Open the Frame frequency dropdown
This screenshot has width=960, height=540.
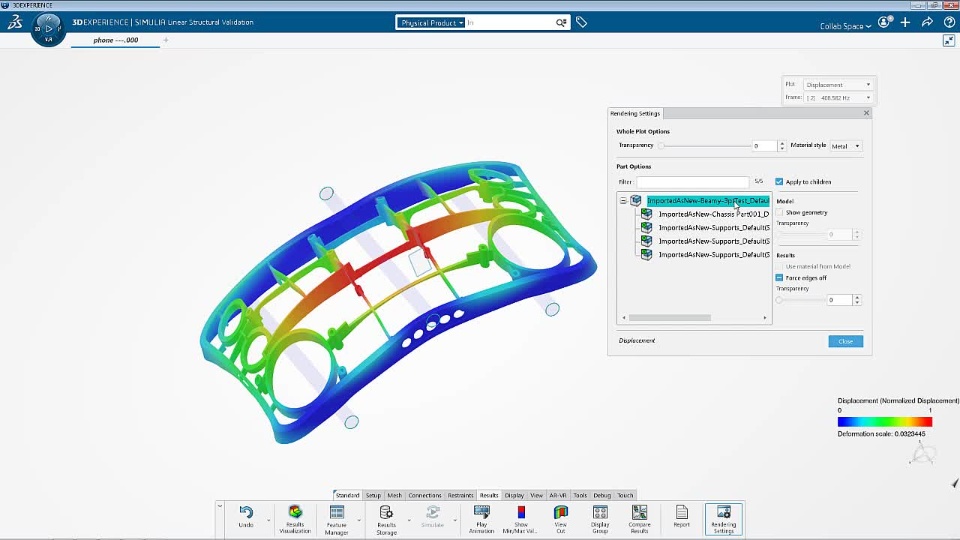[x=838, y=97]
